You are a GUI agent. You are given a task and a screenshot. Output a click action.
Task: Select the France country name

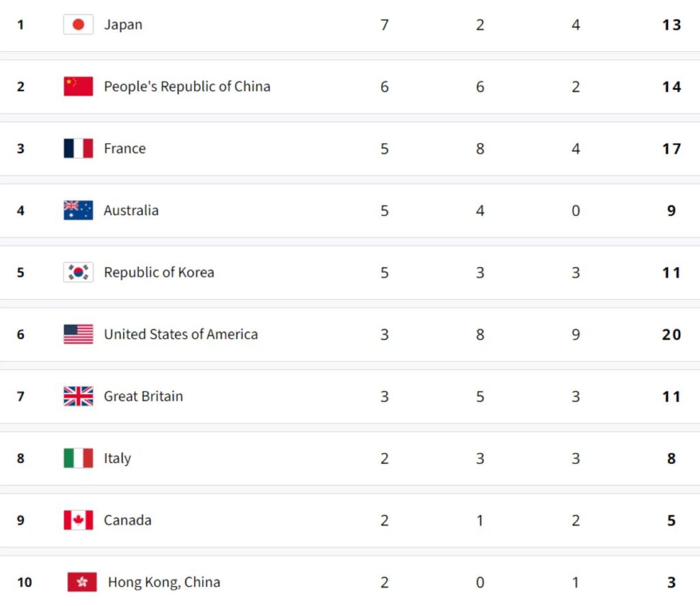(124, 149)
